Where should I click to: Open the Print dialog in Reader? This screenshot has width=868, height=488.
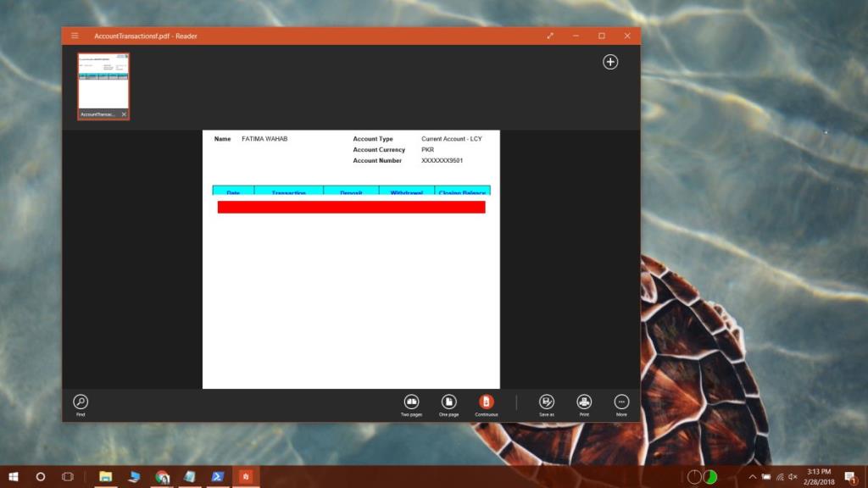[x=584, y=404]
